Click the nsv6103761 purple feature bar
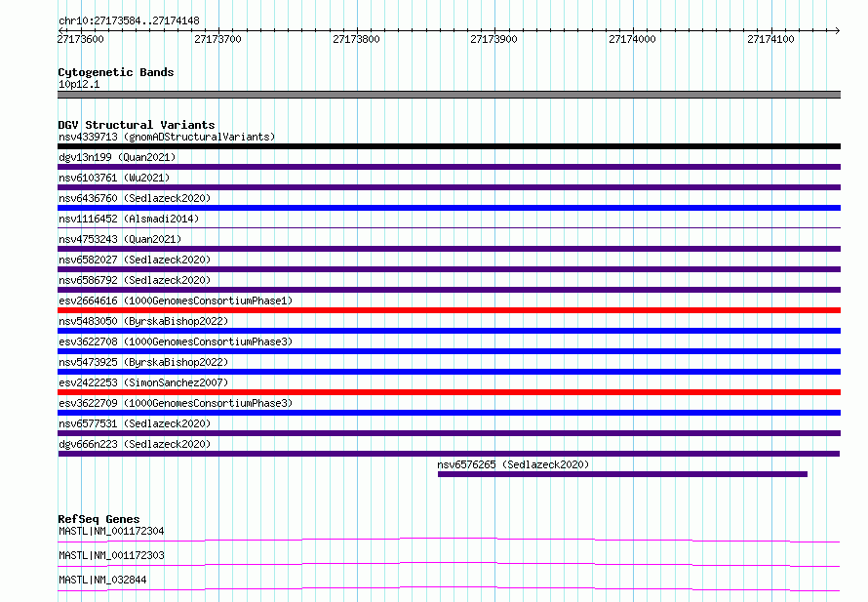Screen dimensions: 868x602 click(x=449, y=187)
